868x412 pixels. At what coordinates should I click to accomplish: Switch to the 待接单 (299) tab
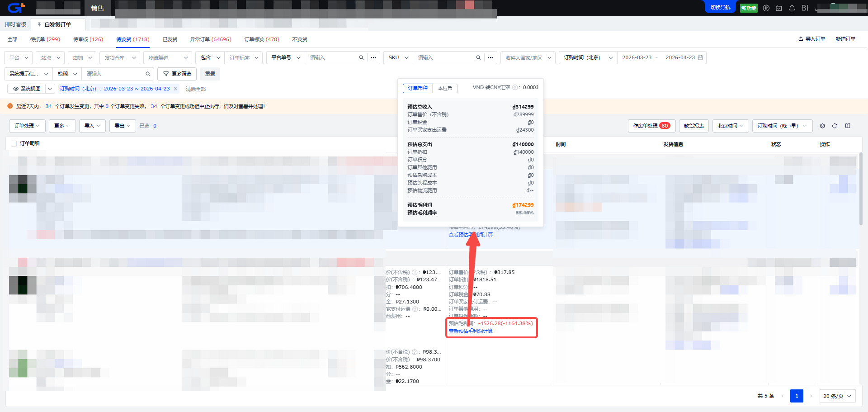pyautogui.click(x=45, y=39)
